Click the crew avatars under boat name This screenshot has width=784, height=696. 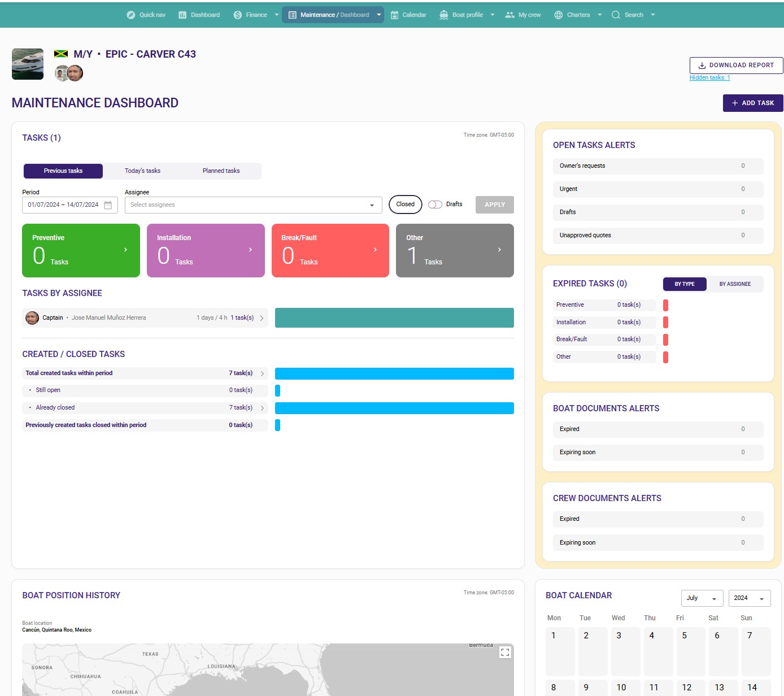pos(69,73)
